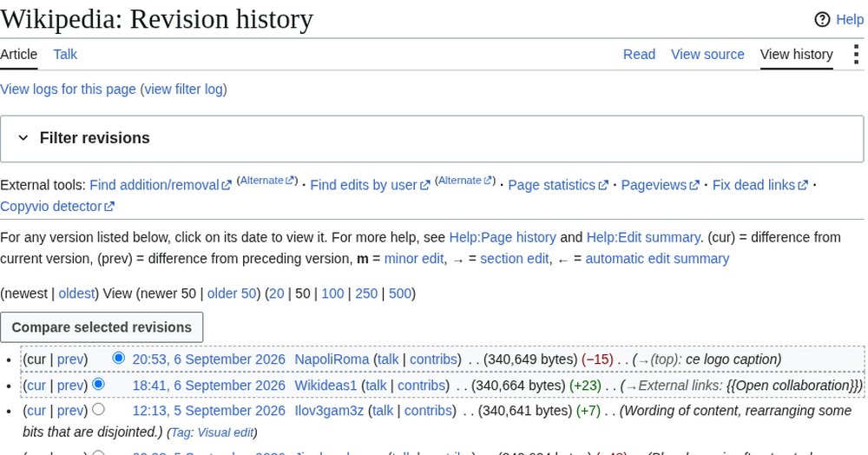Open the Tag link in Ilov3gam3z row
This screenshot has height=455, width=868.
(x=181, y=433)
